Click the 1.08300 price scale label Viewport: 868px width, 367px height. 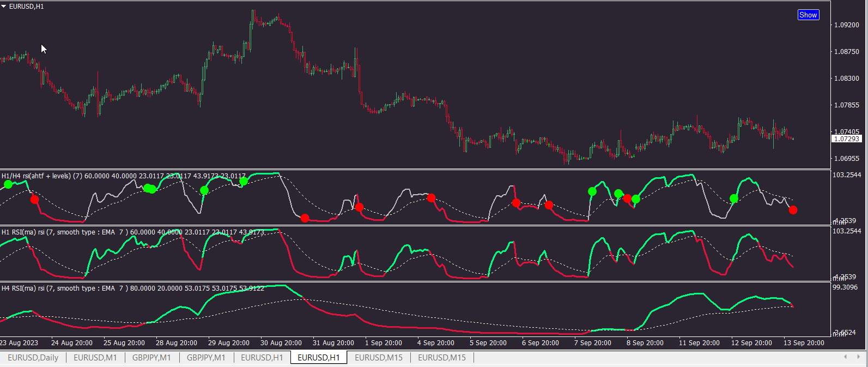847,79
